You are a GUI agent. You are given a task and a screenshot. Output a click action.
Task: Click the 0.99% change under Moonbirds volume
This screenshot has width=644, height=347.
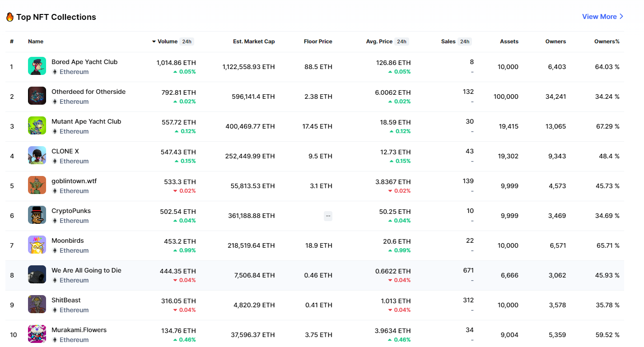(x=184, y=250)
